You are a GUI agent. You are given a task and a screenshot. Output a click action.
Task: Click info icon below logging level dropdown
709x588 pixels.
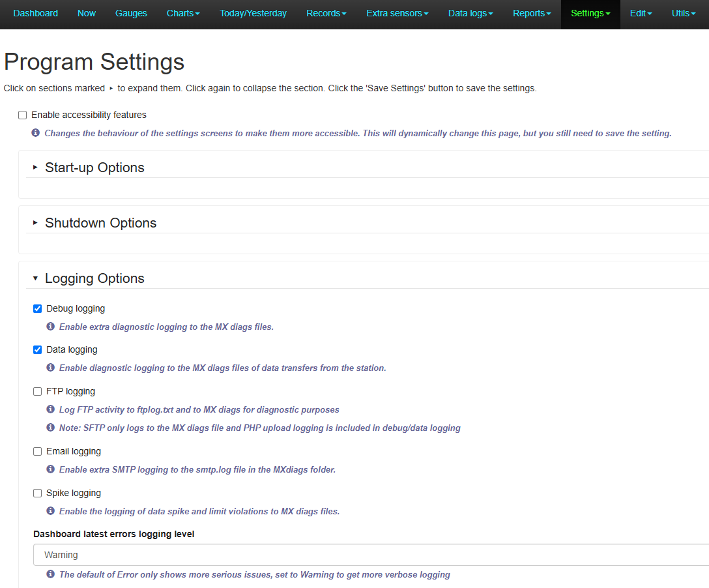pyautogui.click(x=51, y=574)
